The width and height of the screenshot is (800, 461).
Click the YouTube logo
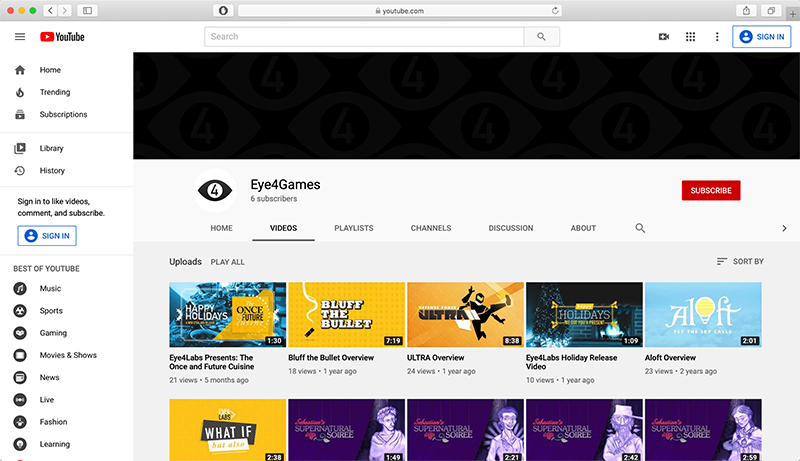tap(62, 37)
